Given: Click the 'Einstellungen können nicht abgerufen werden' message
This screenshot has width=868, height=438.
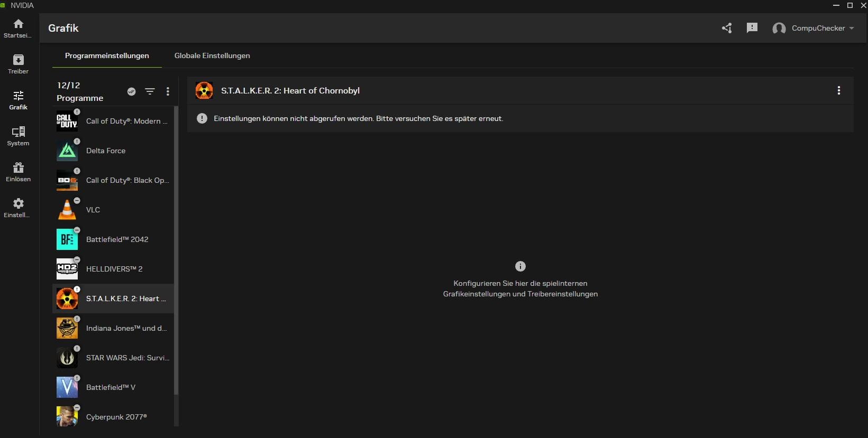Looking at the screenshot, I should click(358, 118).
